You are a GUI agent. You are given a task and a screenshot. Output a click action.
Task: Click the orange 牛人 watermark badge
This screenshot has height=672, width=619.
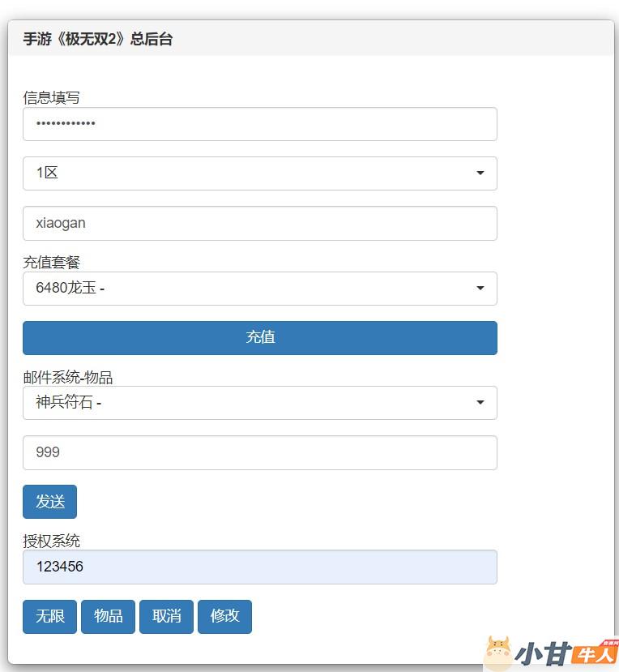coord(595,653)
